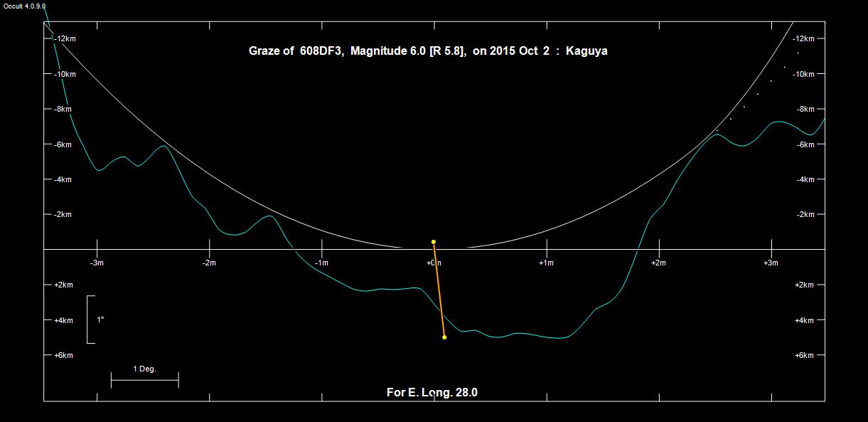The image size is (868, 422).
Task: Click the middle of the orange graze line
Action: tap(439, 290)
